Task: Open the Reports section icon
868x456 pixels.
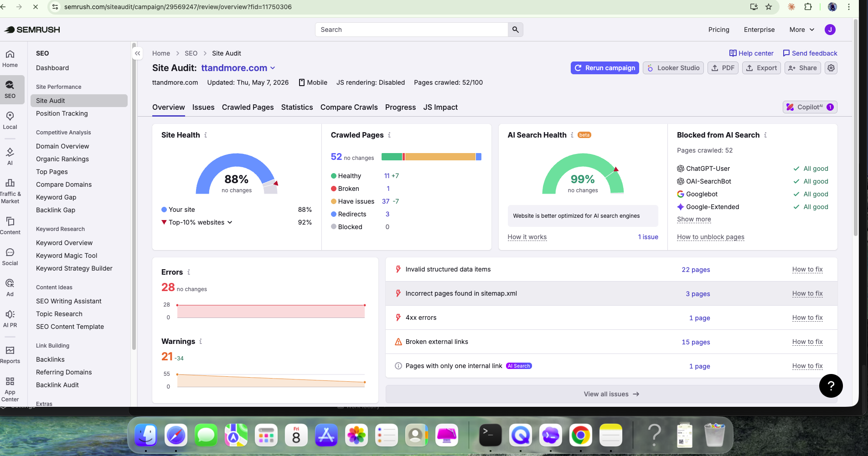Action: [10, 355]
